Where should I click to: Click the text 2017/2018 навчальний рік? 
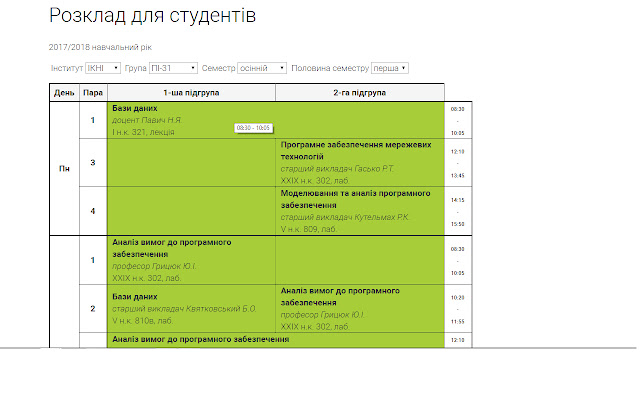coord(100,47)
